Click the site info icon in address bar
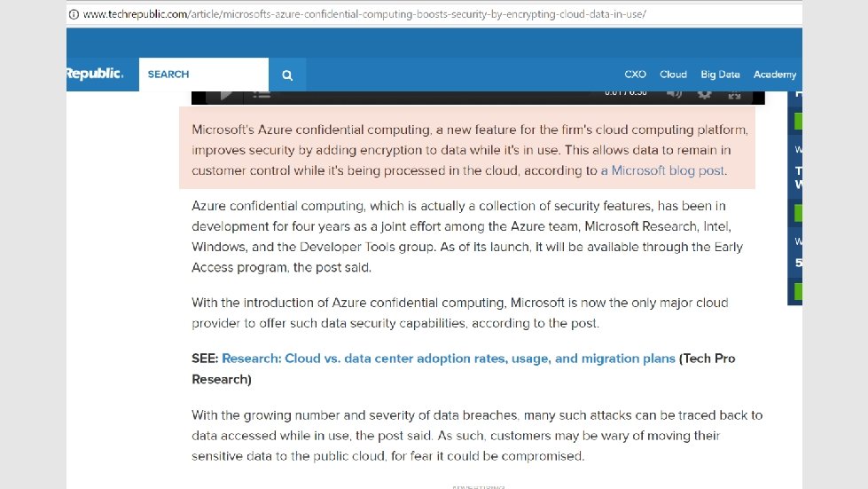Viewport: 868px width, 489px height. click(74, 14)
